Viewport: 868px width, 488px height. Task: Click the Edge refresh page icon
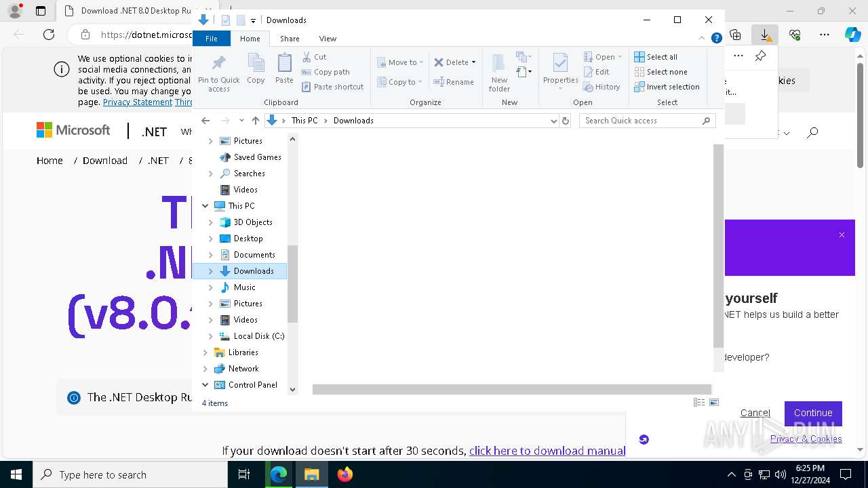click(49, 35)
